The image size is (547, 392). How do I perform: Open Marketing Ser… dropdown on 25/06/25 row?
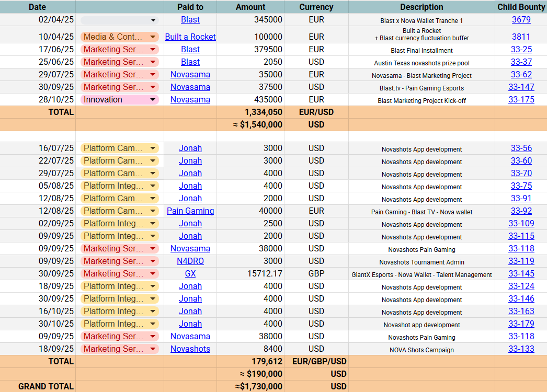pyautogui.click(x=120, y=62)
